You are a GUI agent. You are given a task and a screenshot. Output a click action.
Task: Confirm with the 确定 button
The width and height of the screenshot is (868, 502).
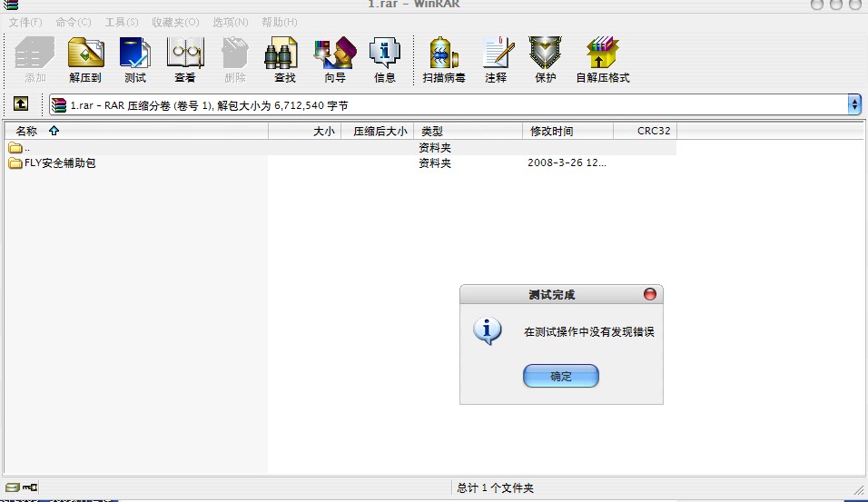click(x=561, y=376)
